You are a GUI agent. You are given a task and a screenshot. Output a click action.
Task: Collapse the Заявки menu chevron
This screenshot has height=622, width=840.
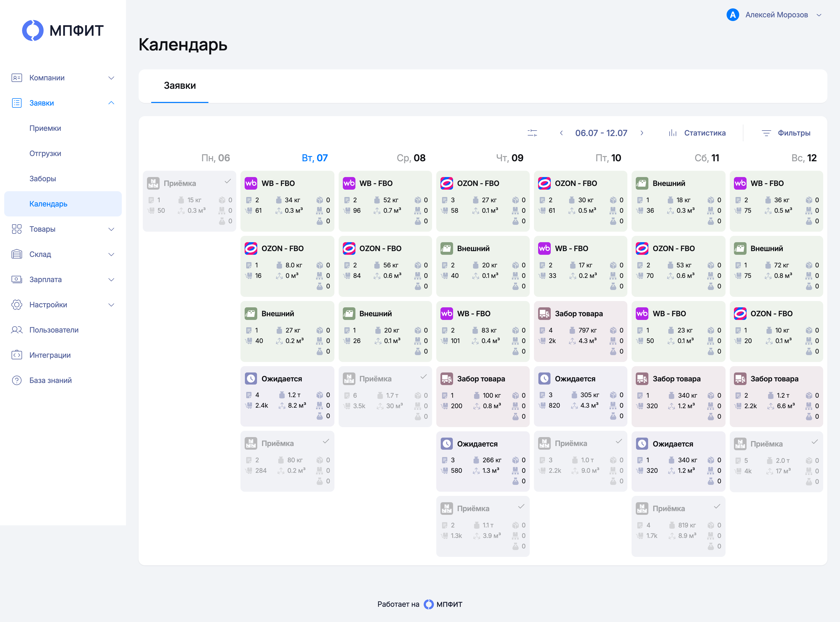111,103
